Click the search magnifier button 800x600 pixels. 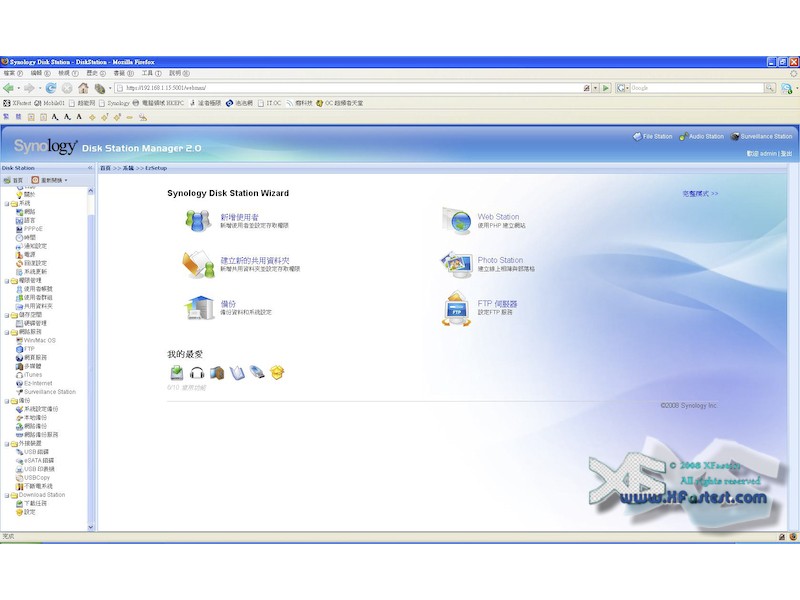click(769, 88)
